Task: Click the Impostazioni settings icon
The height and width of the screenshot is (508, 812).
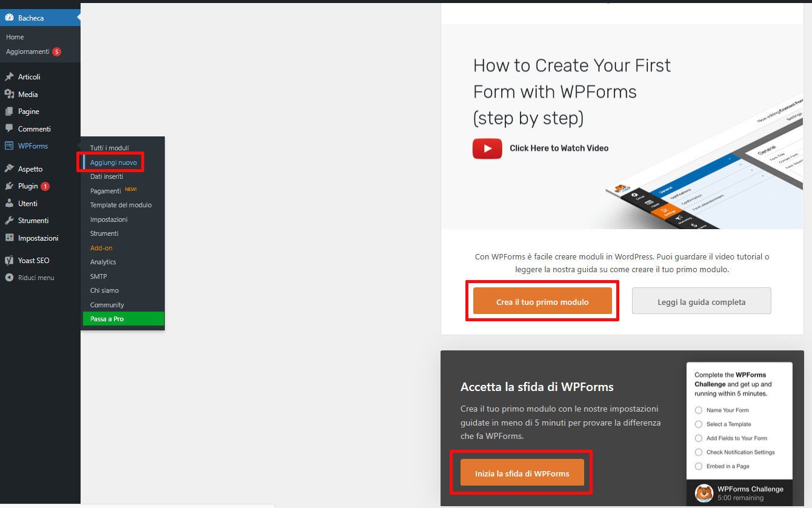Action: coord(9,238)
